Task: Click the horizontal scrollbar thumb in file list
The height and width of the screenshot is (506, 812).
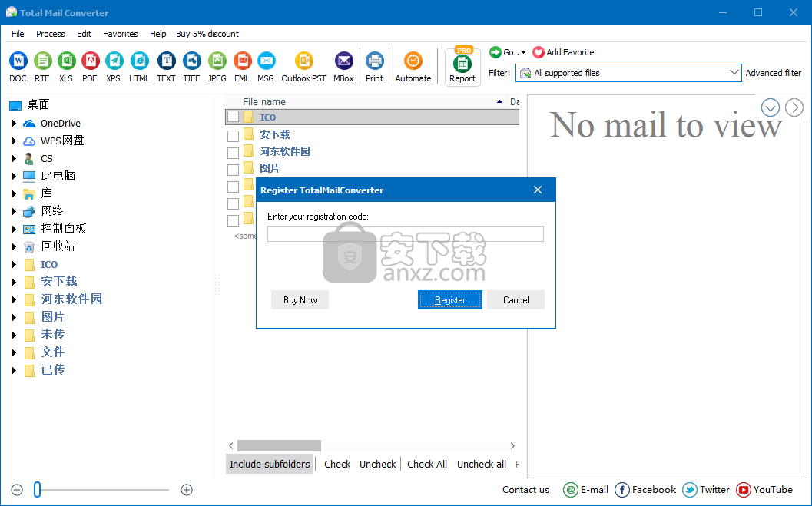Action: point(279,445)
